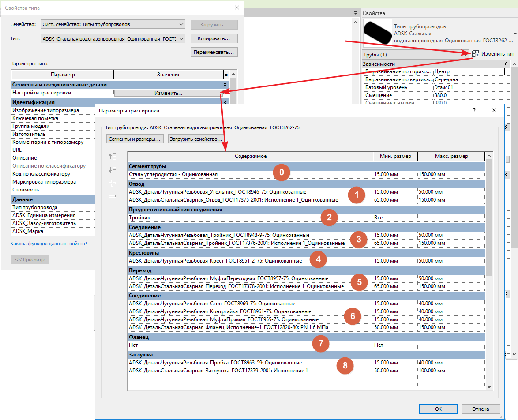Viewport: 518px width, 420px height.
Task: Click Изготовитель parameter row
Action: click(x=53, y=134)
